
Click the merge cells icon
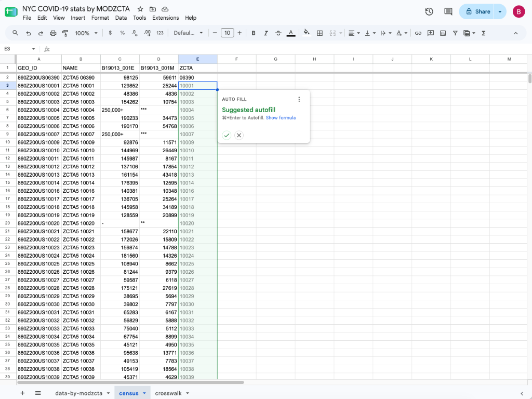click(332, 33)
